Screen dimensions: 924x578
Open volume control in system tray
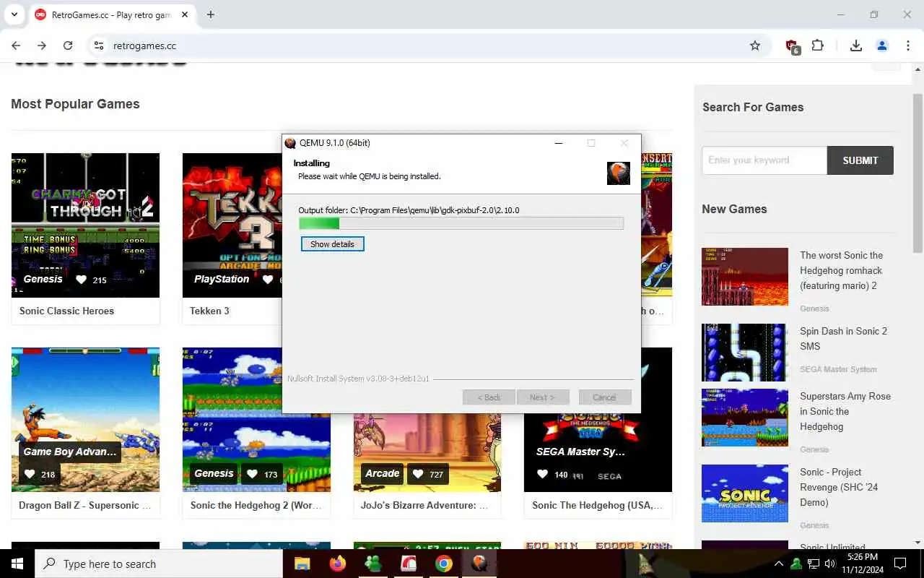coord(830,564)
